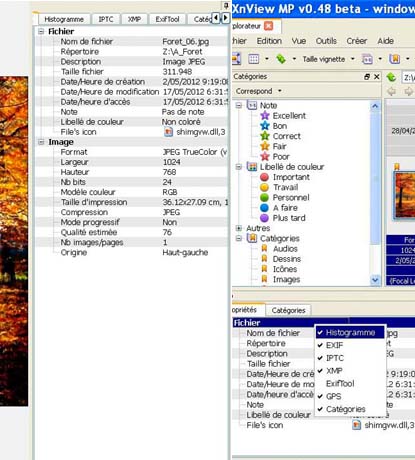Undock the Catégories panel
Image resolution: width=415 pixels, height=460 pixels.
[367, 77]
